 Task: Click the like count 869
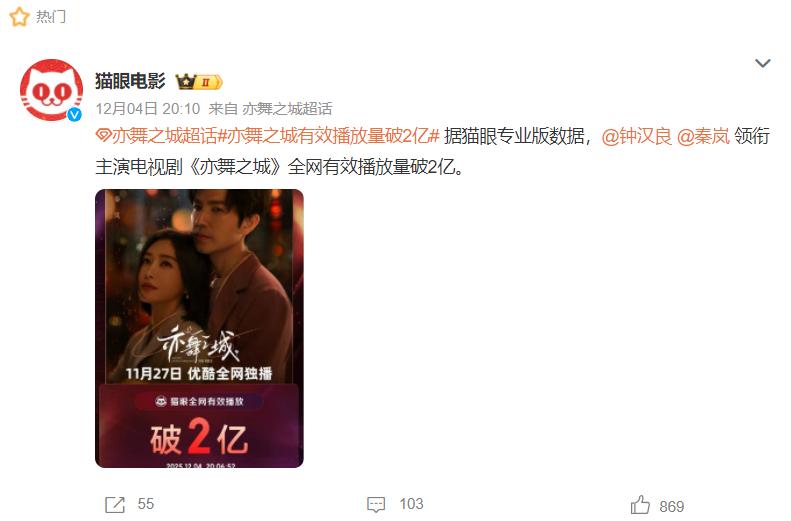click(672, 506)
